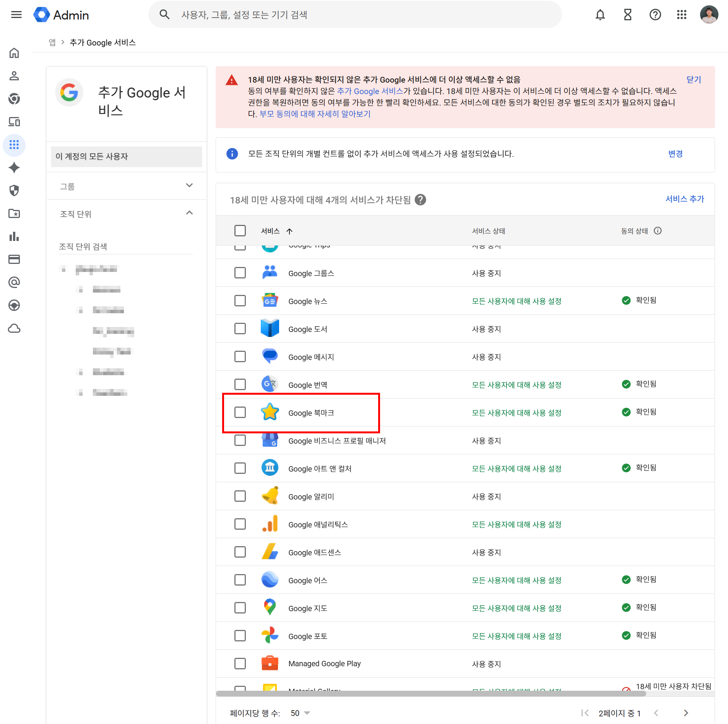Open the Google 아트 앤 컬처 row
Viewport: 728px width, 724px height.
click(x=465, y=468)
